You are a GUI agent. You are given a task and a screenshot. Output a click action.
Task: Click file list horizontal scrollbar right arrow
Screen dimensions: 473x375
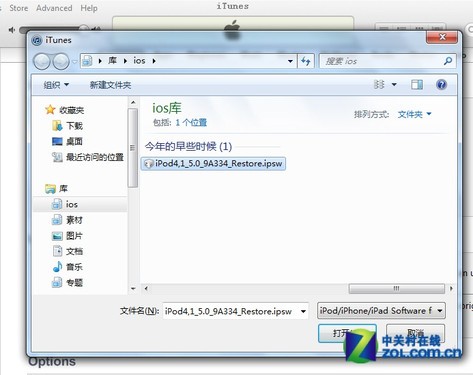point(451,288)
